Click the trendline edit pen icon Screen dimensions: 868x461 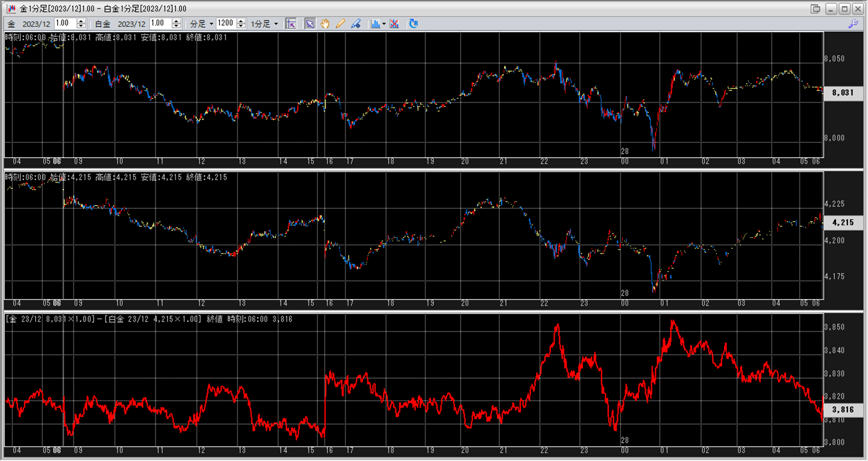coord(356,24)
